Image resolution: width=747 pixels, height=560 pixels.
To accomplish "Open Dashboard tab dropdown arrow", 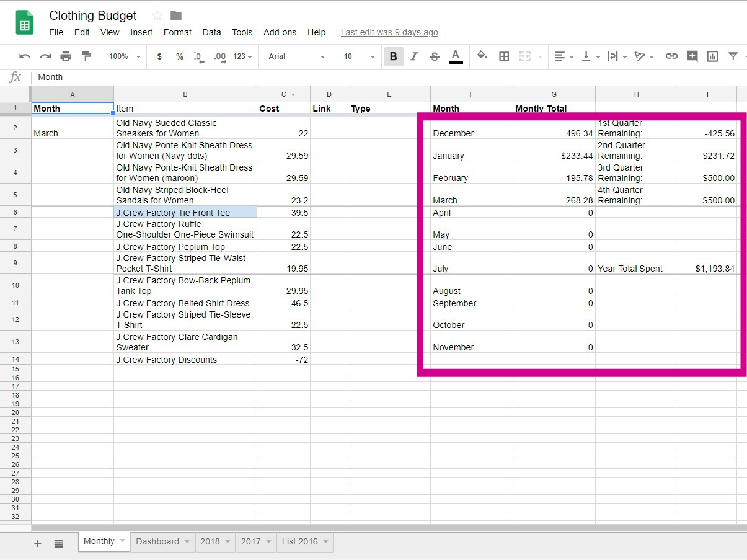I will tap(187, 541).
